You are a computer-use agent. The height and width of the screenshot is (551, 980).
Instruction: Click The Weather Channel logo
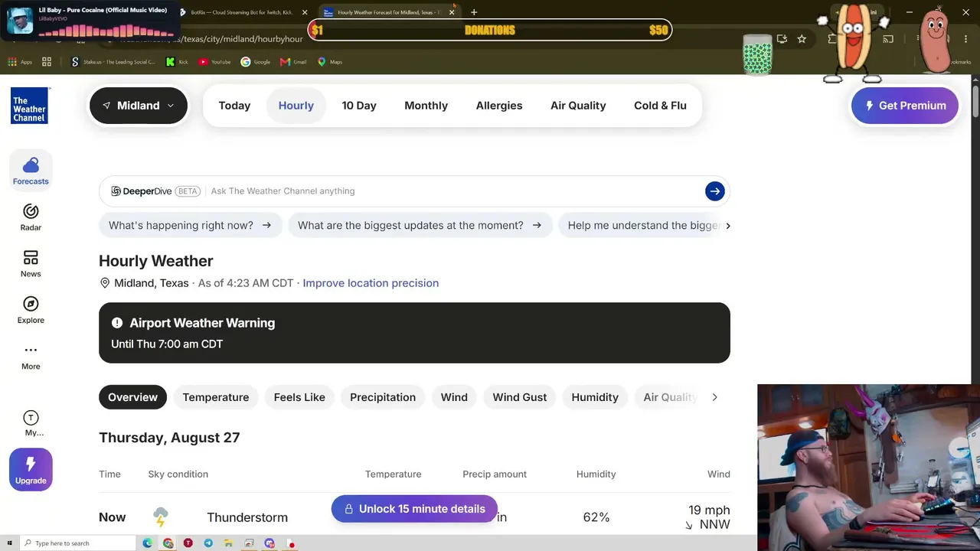pos(30,106)
